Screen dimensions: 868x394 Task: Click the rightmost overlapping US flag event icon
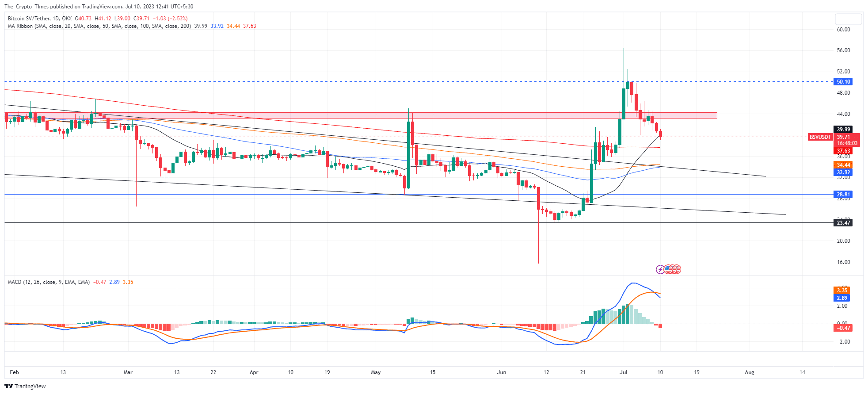coord(678,269)
